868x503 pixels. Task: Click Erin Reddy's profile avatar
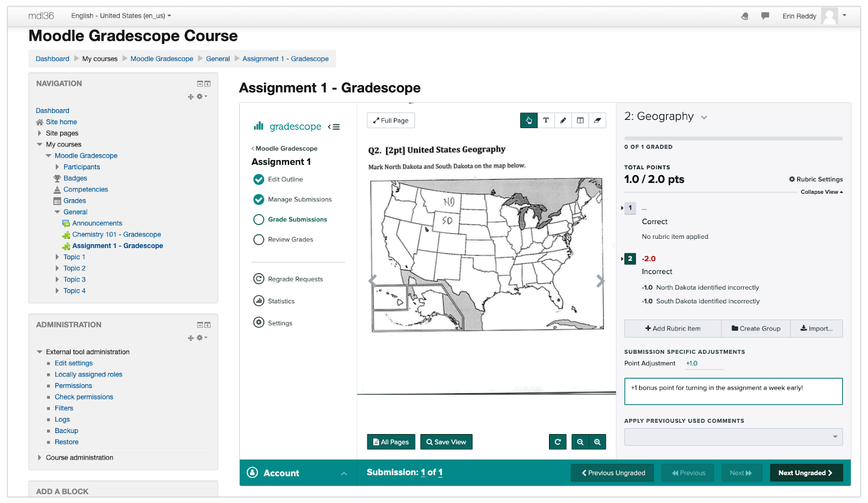pyautogui.click(x=829, y=16)
